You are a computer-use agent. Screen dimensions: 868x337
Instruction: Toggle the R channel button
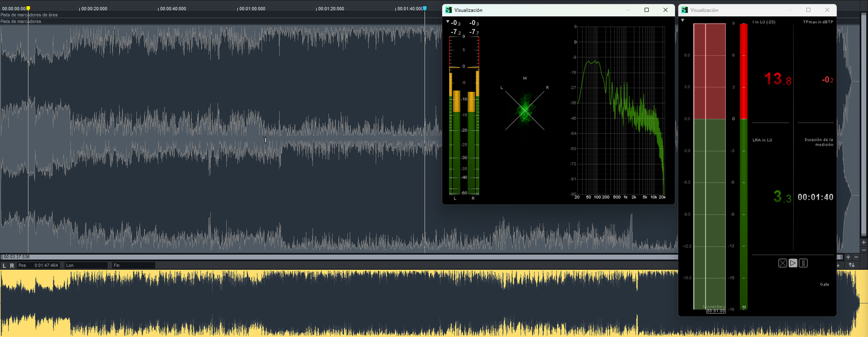click(x=12, y=265)
